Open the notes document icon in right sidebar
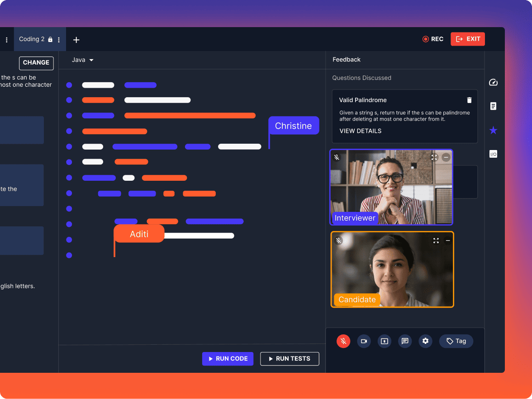This screenshot has height=399, width=532. coord(493,106)
